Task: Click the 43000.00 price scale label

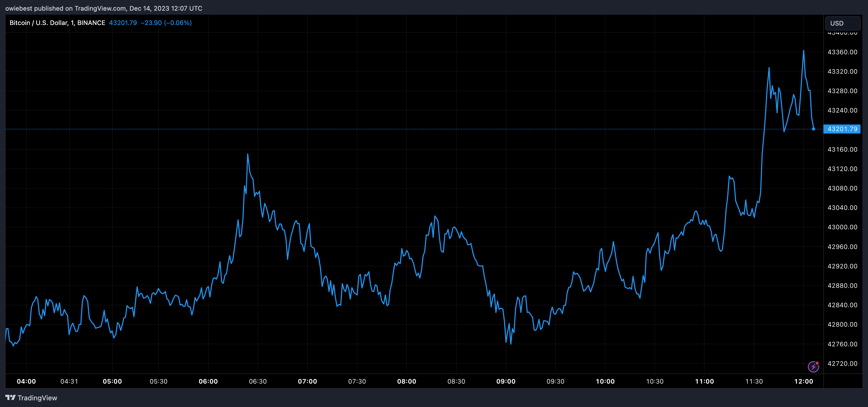Action: pyautogui.click(x=842, y=227)
